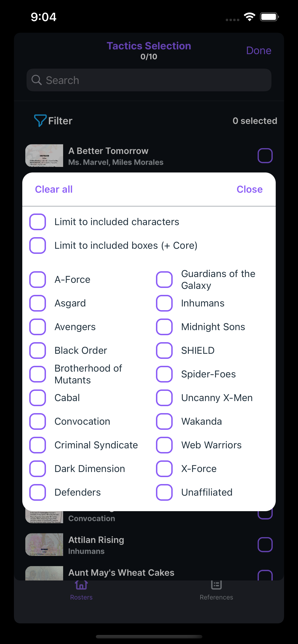This screenshot has width=298, height=644.
Task: Select the Uncanny X-Men filter
Action: (164, 398)
